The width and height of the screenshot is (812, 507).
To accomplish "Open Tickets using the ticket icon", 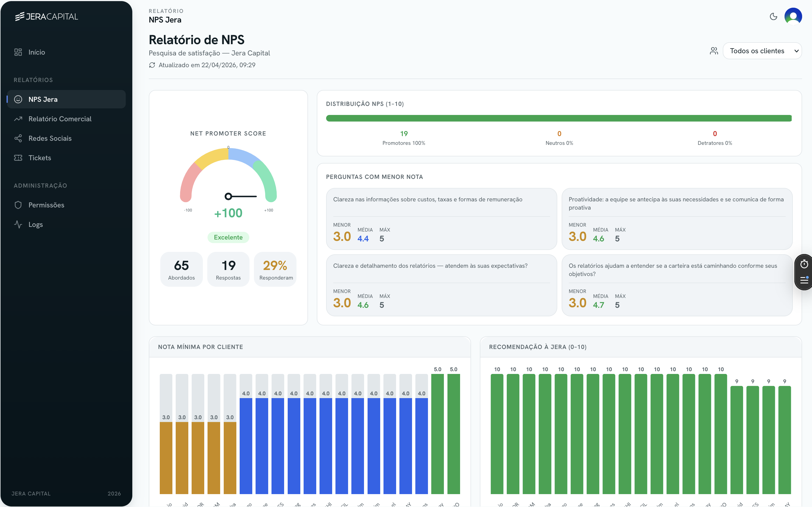I will tap(18, 157).
